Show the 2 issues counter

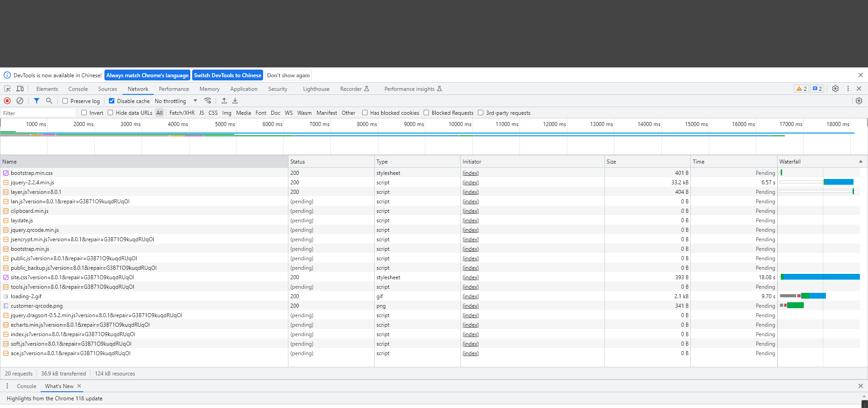817,89
